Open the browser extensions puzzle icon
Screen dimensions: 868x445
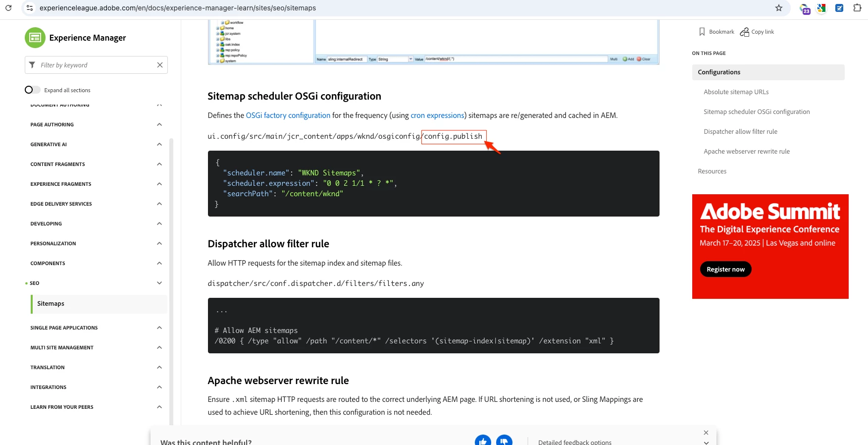[x=857, y=8]
